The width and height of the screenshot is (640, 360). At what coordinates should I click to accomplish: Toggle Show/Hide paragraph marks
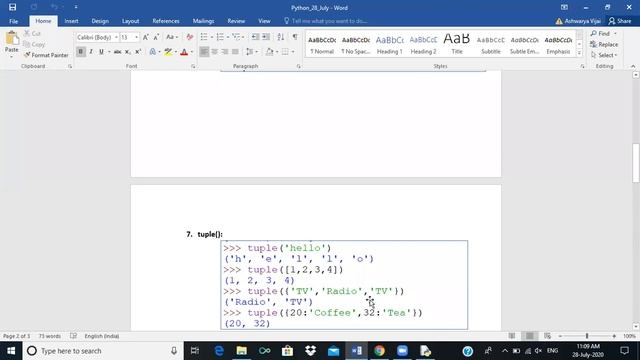click(295, 37)
